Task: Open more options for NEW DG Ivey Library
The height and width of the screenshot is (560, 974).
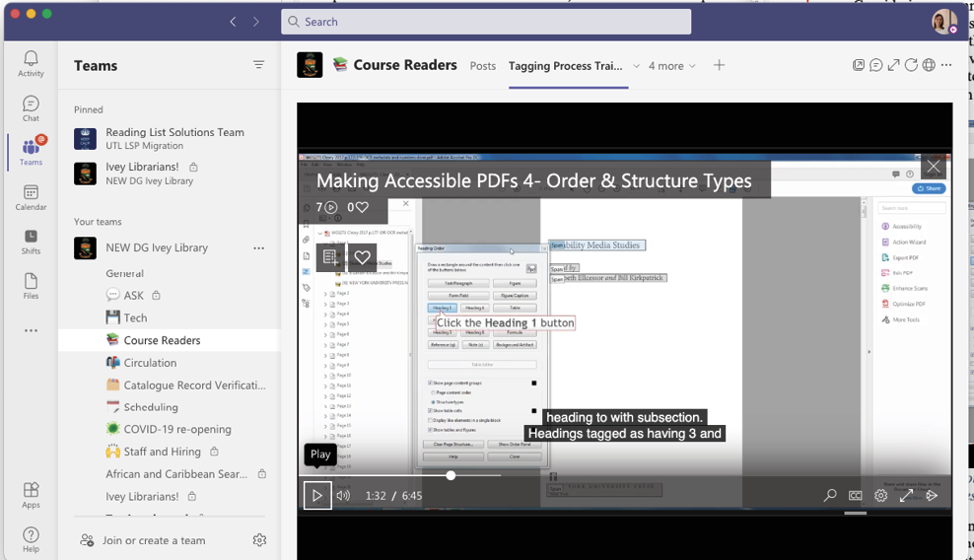Action: (259, 248)
